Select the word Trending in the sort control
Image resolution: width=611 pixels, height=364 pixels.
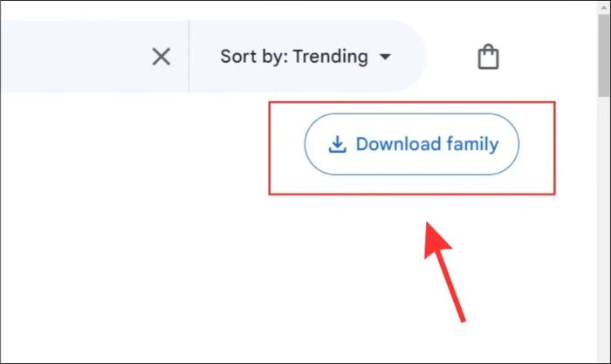331,57
